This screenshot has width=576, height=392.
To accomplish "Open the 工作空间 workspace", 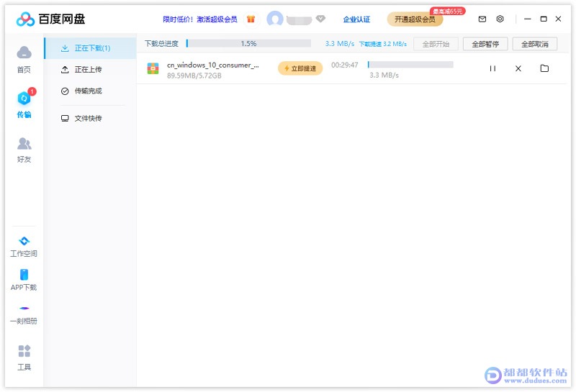I will [x=24, y=246].
